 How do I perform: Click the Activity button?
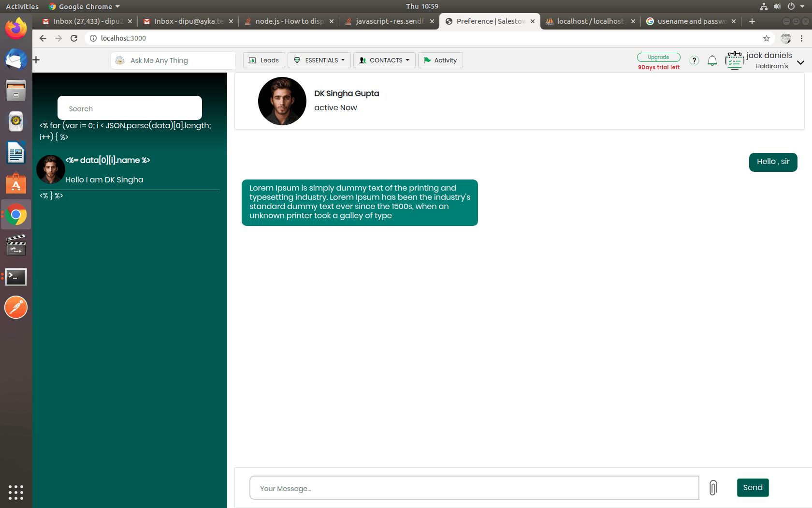point(440,60)
